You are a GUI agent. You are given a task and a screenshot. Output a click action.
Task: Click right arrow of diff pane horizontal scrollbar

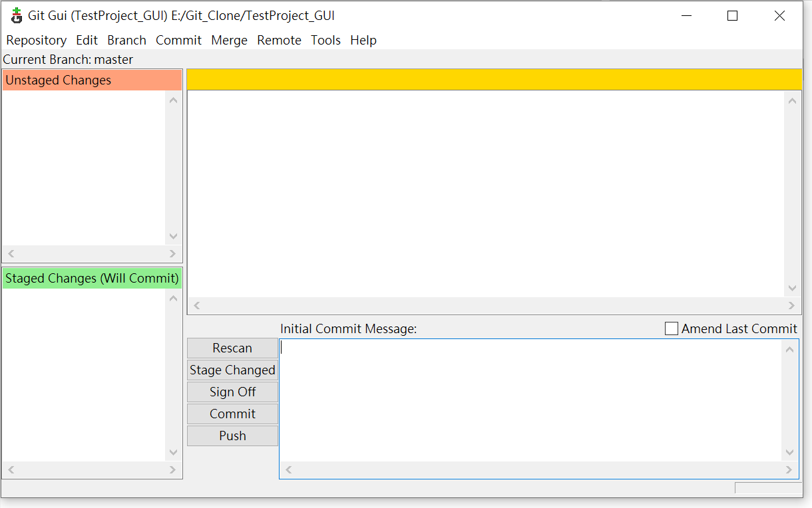[791, 306]
